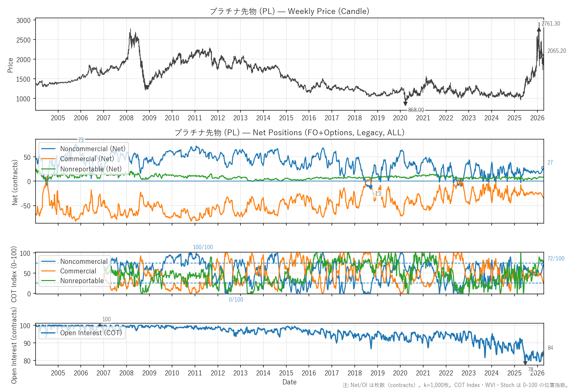This screenshot has width=574, height=392.
Task: Select the Nonreportable label in the COT Index legend
Action: coord(82,281)
